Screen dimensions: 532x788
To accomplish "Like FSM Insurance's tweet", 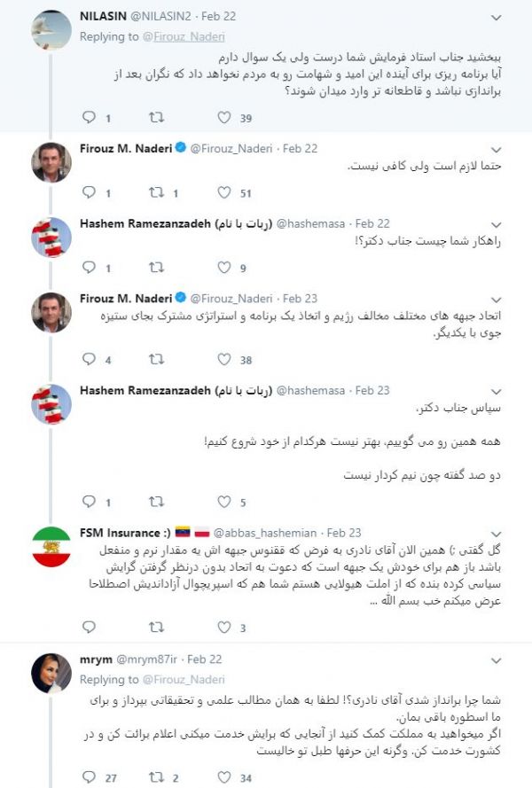I will point(224,628).
